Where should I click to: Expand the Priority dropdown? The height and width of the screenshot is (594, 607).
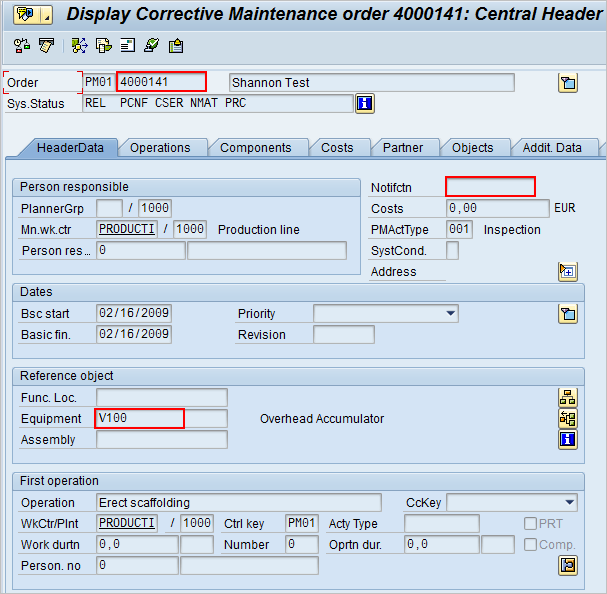[451, 313]
